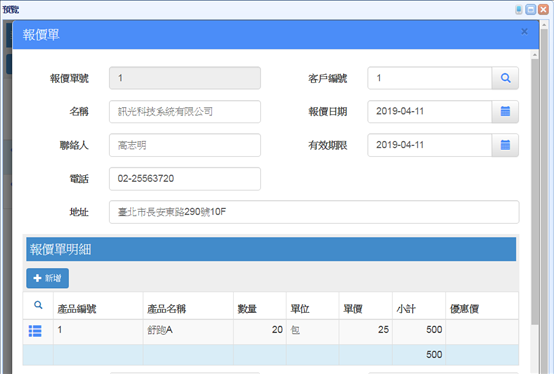Click the 電話 phone number field
The height and width of the screenshot is (374, 554).
pyautogui.click(x=185, y=179)
